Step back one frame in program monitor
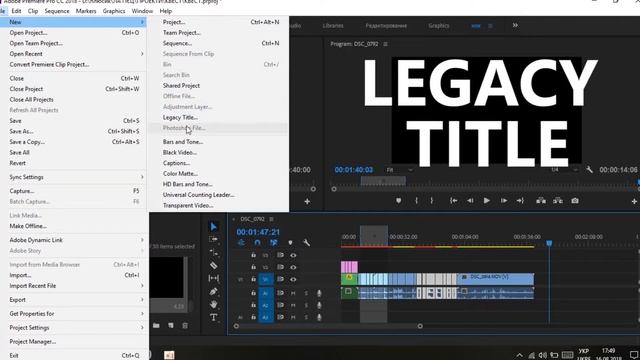Viewport: 640px width, 360px height. [x=470, y=200]
